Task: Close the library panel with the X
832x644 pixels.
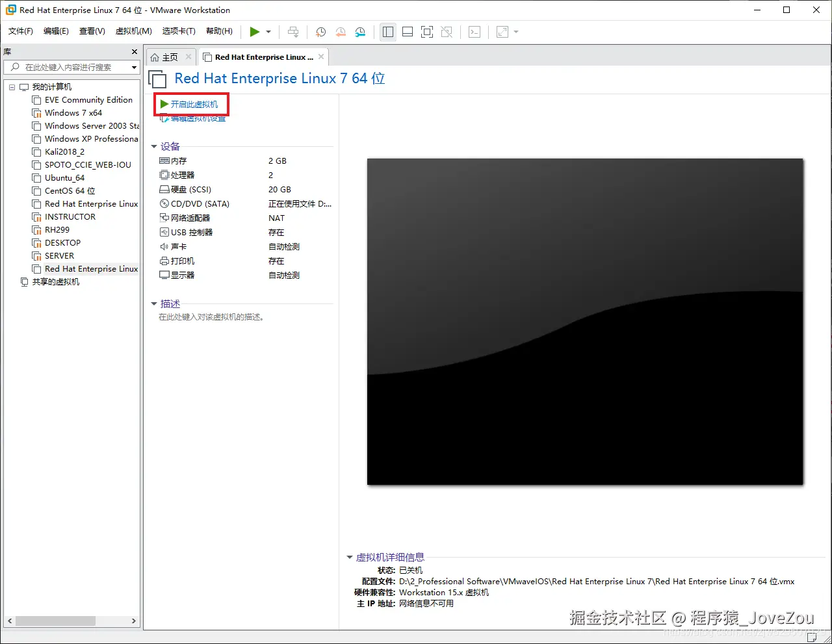Action: 135,51
